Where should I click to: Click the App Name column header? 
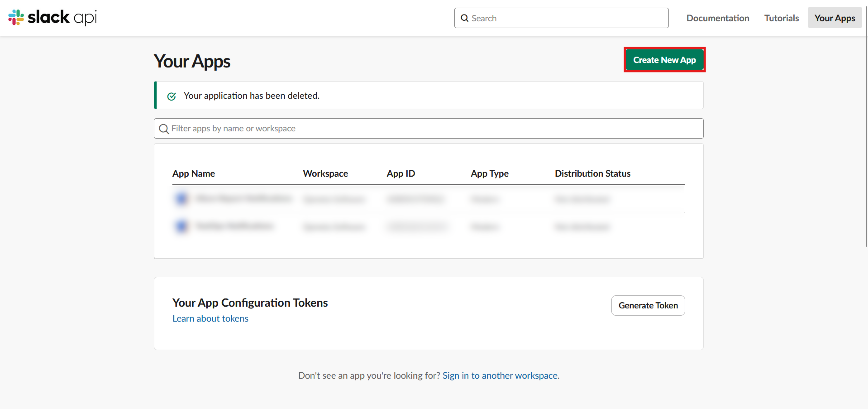(193, 173)
